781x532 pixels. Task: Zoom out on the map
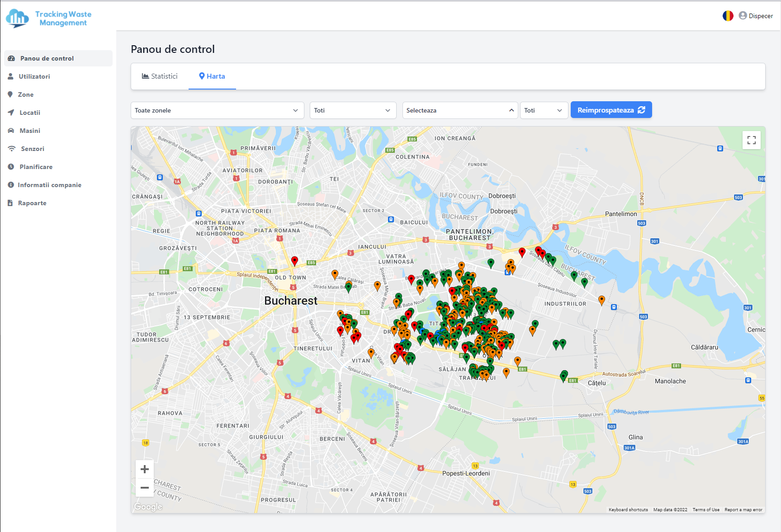[145, 488]
